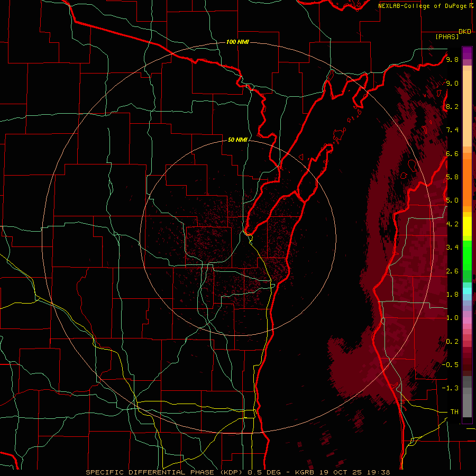Click the 50 NMI range ring label
Screen dimensions: 476x476
click(237, 140)
